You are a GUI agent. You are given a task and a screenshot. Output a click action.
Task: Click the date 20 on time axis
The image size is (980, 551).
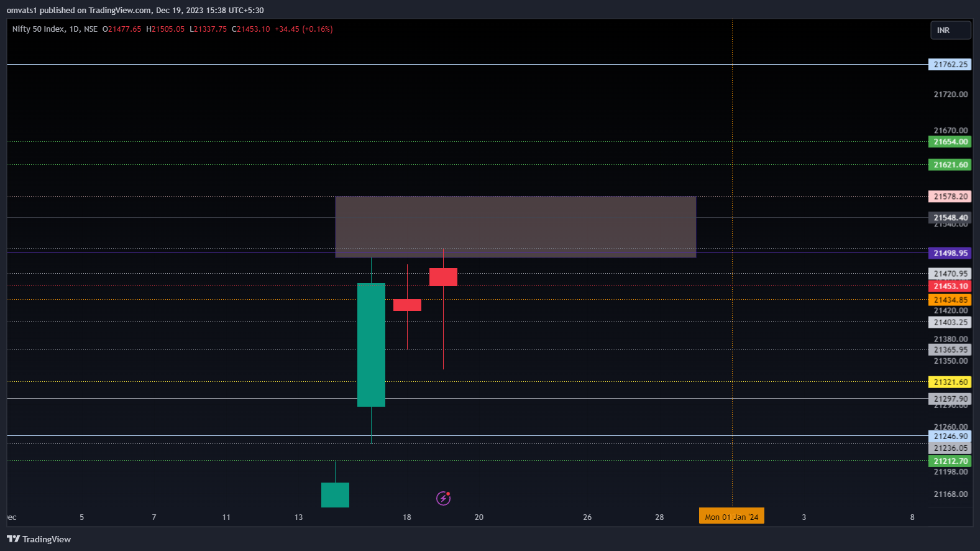479,517
